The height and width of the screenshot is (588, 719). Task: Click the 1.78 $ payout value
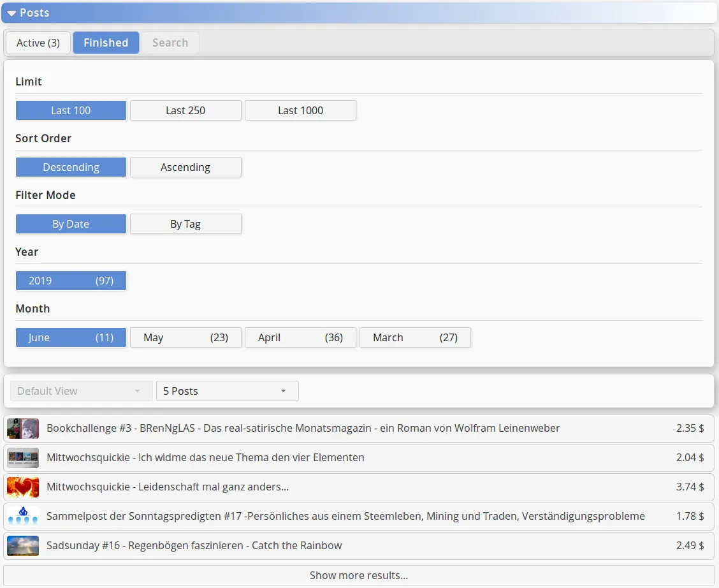[x=690, y=517]
